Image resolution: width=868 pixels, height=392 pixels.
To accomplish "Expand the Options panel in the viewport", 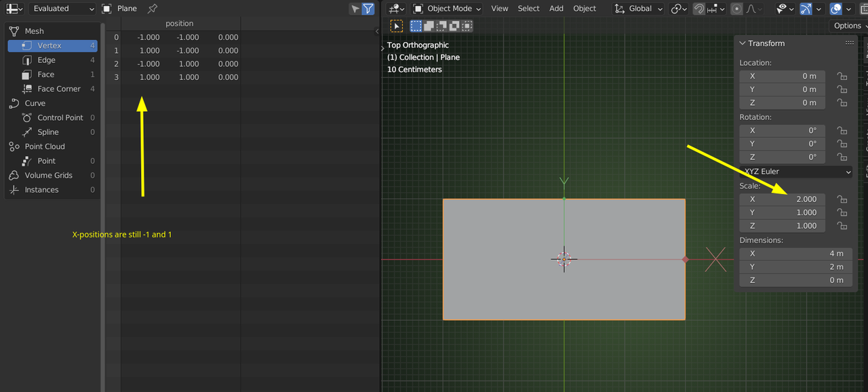I will pos(847,25).
